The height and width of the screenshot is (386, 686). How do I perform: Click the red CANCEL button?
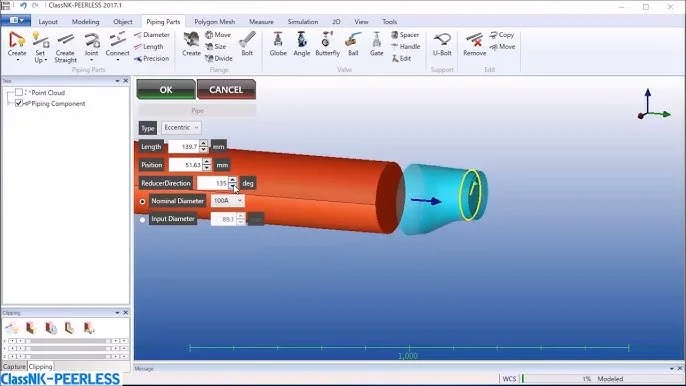(226, 90)
